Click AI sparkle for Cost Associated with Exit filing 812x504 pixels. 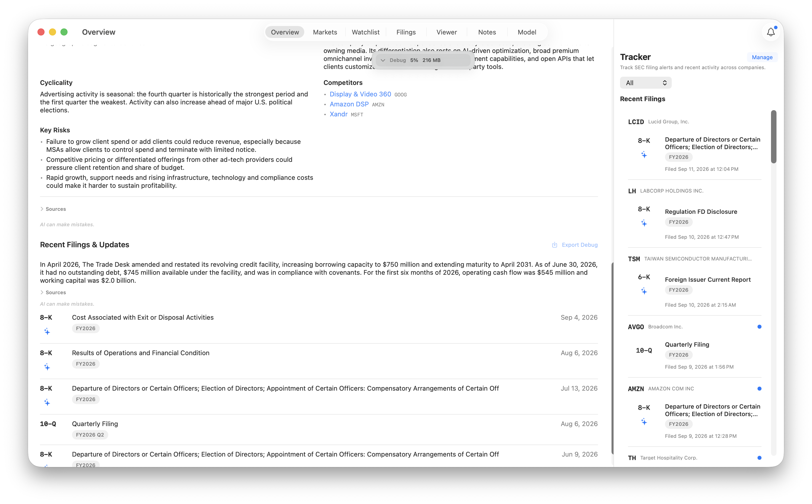(x=47, y=331)
